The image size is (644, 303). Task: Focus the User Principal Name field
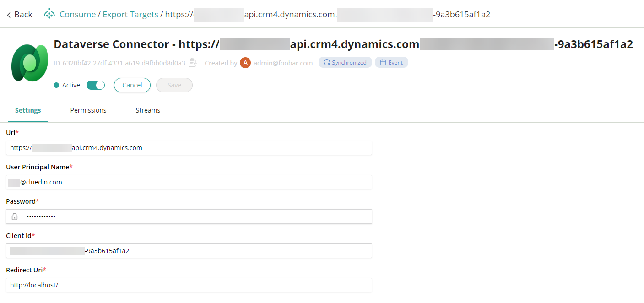pyautogui.click(x=189, y=182)
